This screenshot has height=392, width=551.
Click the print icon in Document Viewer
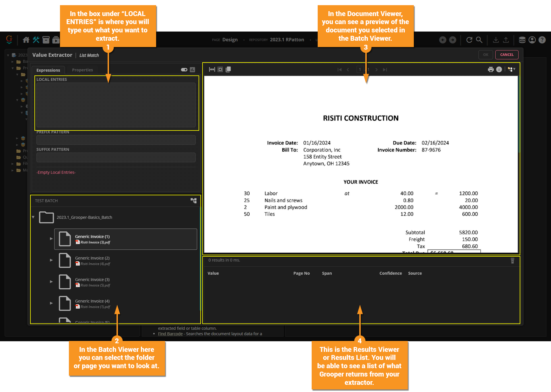click(491, 69)
